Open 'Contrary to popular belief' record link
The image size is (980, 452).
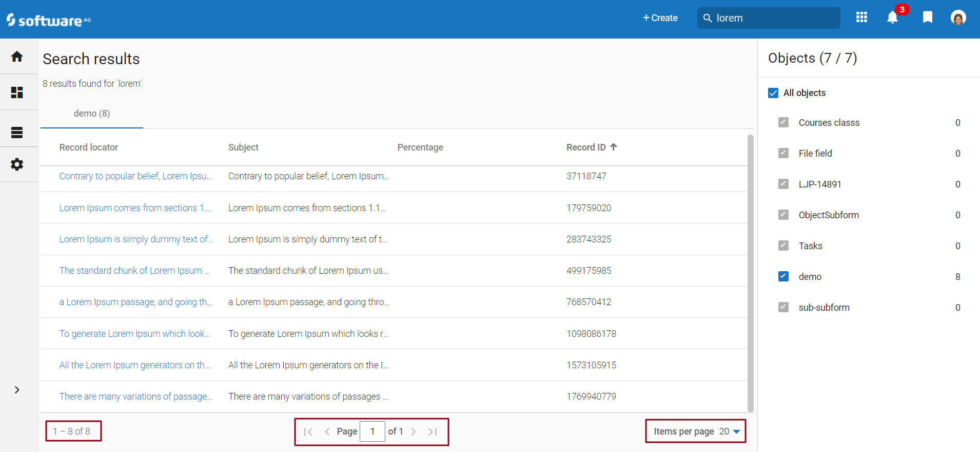coord(135,176)
